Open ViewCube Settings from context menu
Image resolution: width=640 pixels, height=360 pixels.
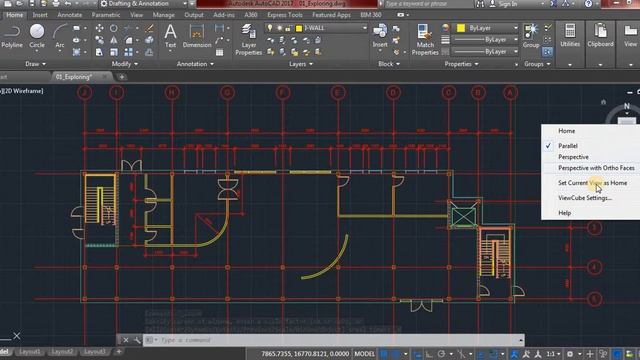click(585, 198)
